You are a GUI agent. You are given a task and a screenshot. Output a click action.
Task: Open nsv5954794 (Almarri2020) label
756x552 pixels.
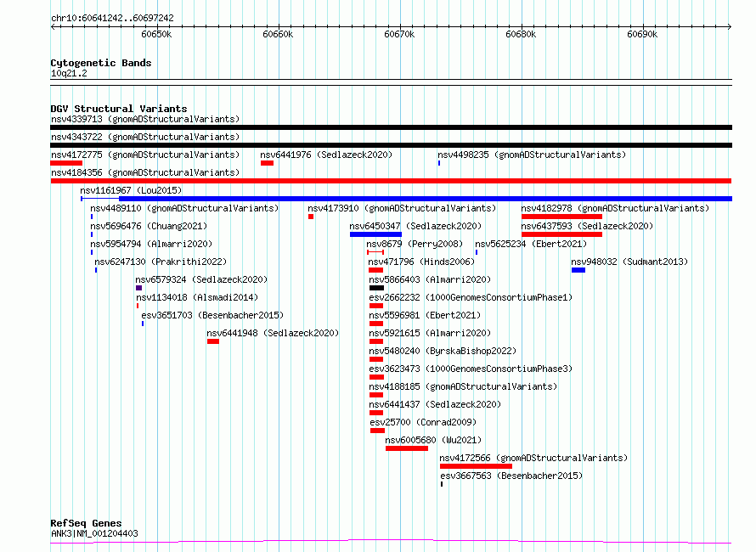[x=151, y=244]
